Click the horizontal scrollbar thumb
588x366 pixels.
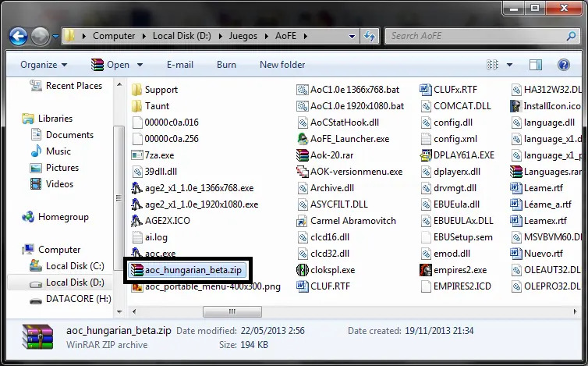[x=232, y=311]
